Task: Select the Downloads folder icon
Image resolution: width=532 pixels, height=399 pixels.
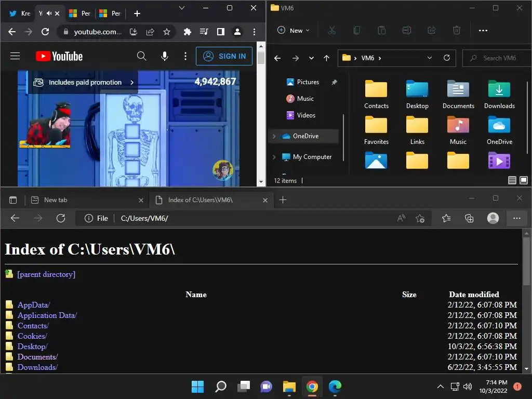Action: 499,95
